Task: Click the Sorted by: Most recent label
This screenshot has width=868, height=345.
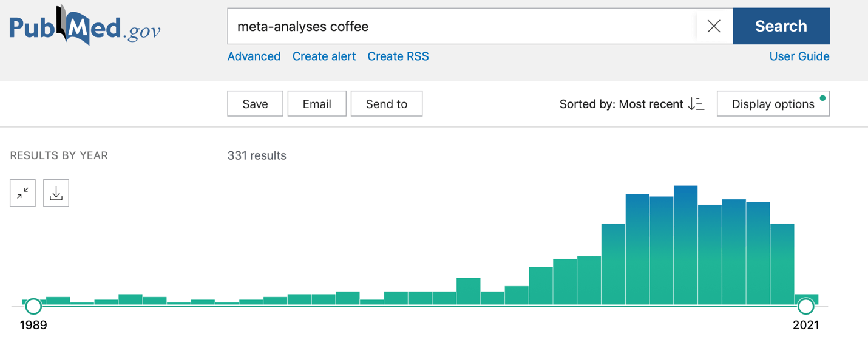Action: click(x=622, y=104)
